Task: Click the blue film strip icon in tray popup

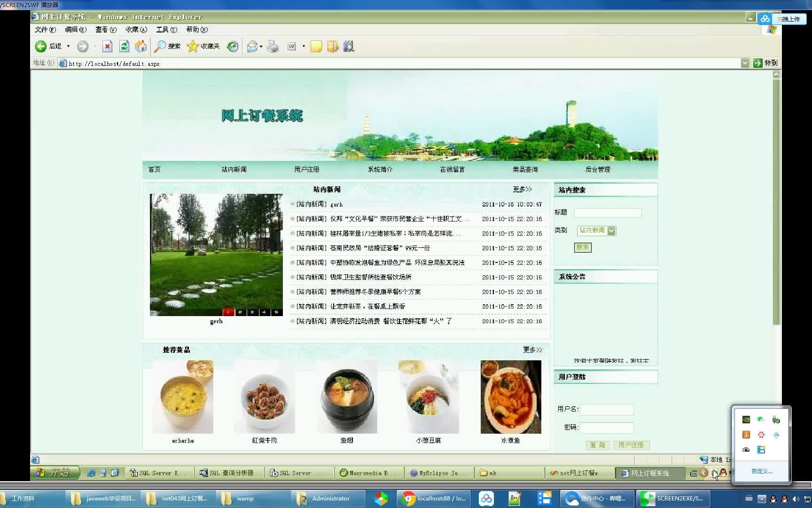Action: pos(761,450)
